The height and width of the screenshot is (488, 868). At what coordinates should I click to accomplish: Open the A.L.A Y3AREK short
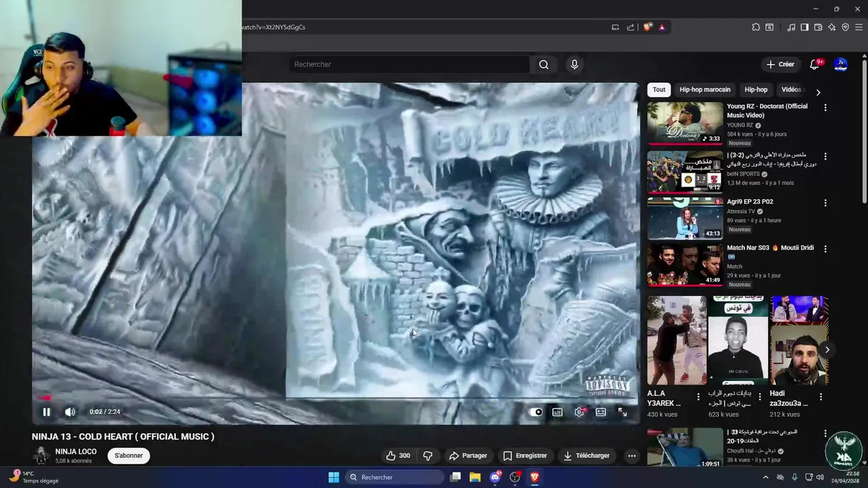[676, 340]
